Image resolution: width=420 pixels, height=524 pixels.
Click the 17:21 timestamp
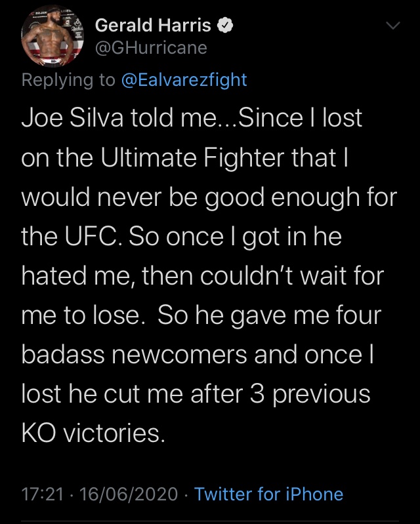click(x=43, y=494)
